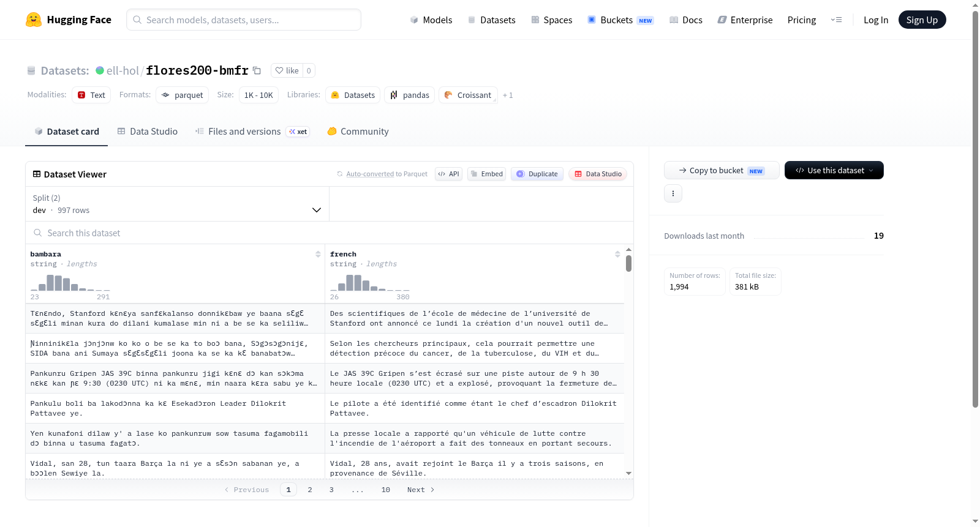The height and width of the screenshot is (527, 980).
Task: Click the dataset stack icon beside 'Datasets:'
Action: pos(31,70)
